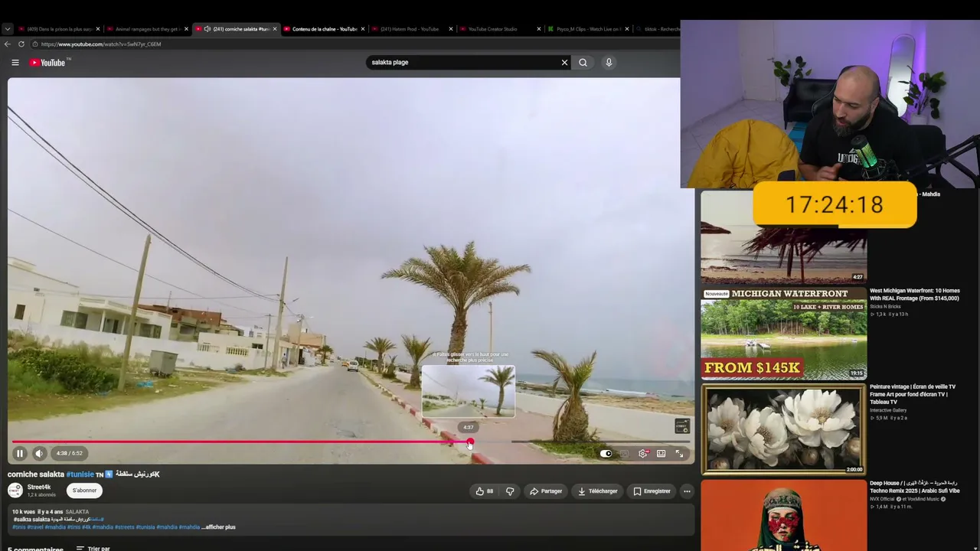The height and width of the screenshot is (551, 980).
Task: Open the beach video thumbnail 4:27
Action: 784,236
